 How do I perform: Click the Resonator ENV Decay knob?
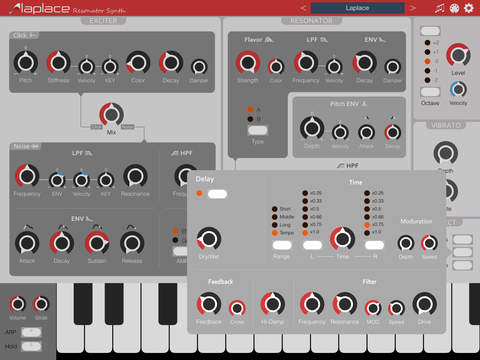364,63
